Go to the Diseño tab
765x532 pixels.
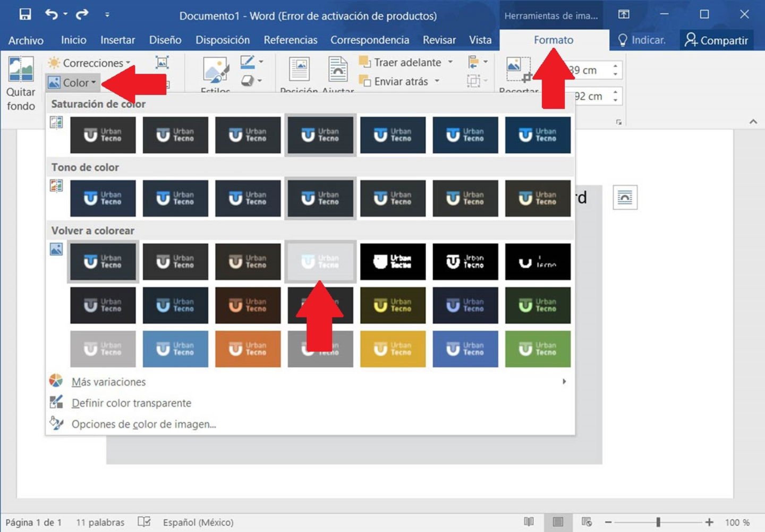tap(165, 40)
